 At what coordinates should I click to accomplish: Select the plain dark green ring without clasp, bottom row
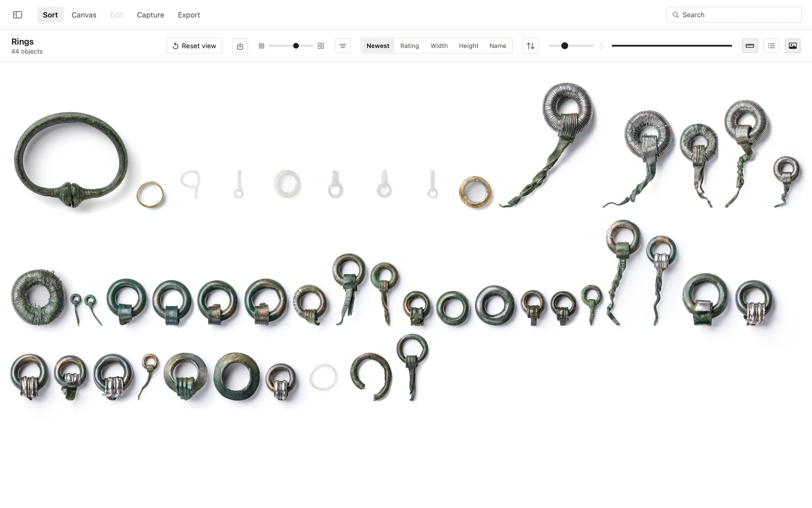pyautogui.click(x=237, y=376)
